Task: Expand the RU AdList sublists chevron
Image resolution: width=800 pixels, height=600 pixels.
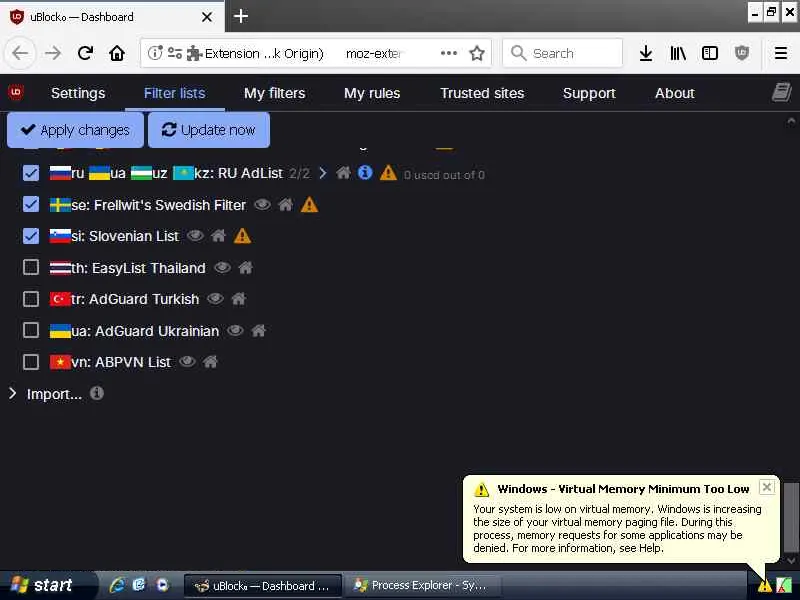Action: [x=322, y=173]
